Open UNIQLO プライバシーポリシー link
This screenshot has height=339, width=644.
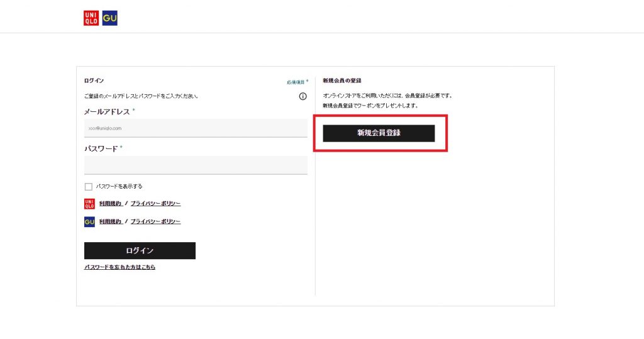pyautogui.click(x=155, y=204)
